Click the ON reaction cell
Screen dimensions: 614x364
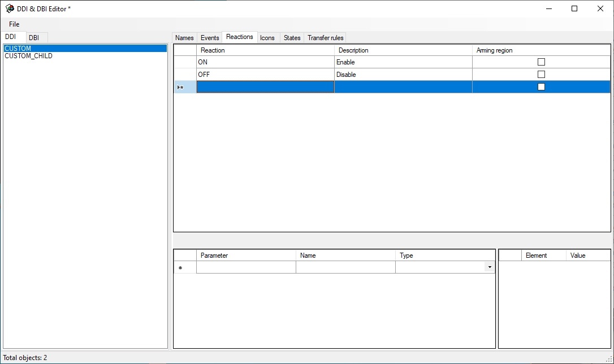265,62
